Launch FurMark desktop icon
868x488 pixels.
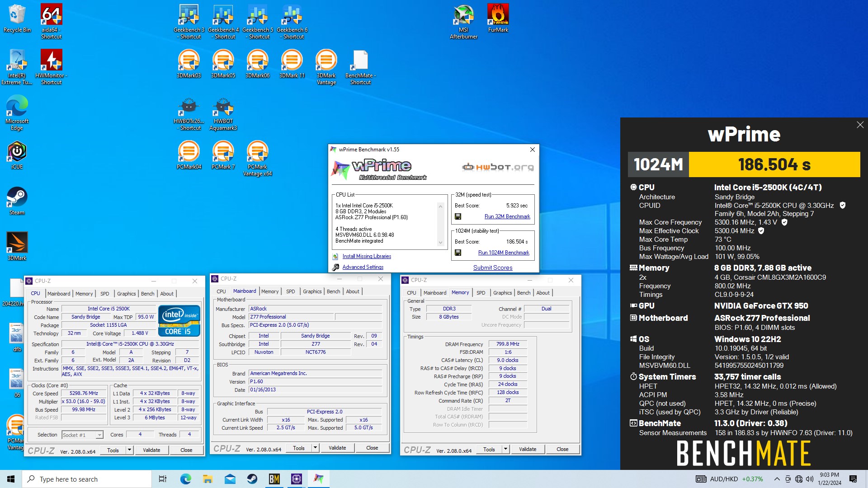point(498,18)
